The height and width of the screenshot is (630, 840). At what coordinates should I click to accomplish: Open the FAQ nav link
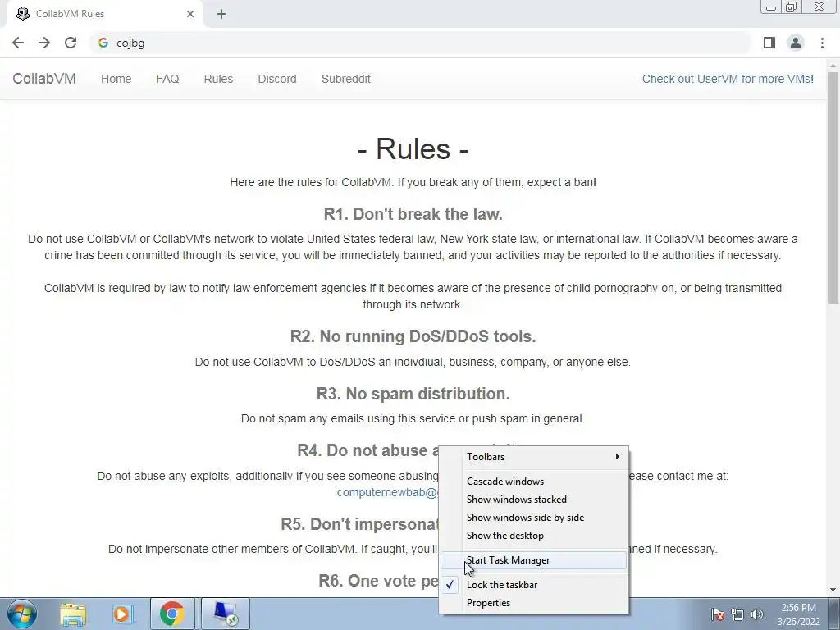[167, 79]
